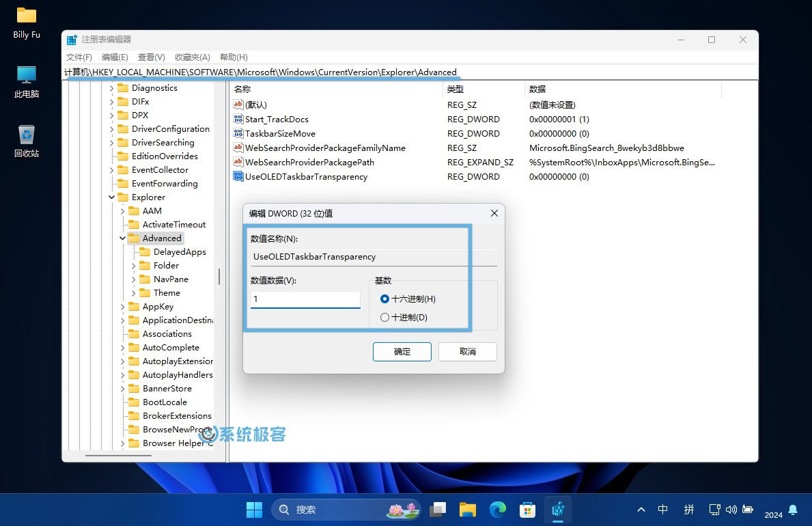Viewport: 812px width, 526px height.
Task: Select the 十六进制(H) hexadecimal radio button
Action: coord(384,299)
